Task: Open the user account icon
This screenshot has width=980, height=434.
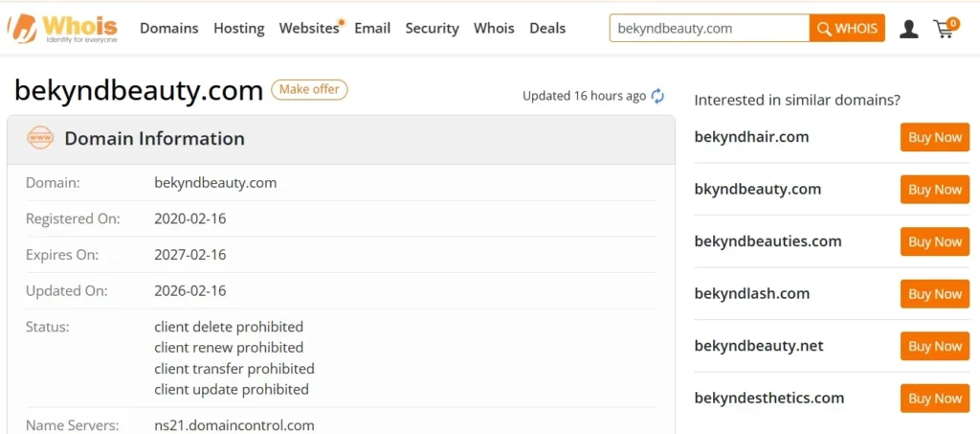Action: tap(909, 29)
